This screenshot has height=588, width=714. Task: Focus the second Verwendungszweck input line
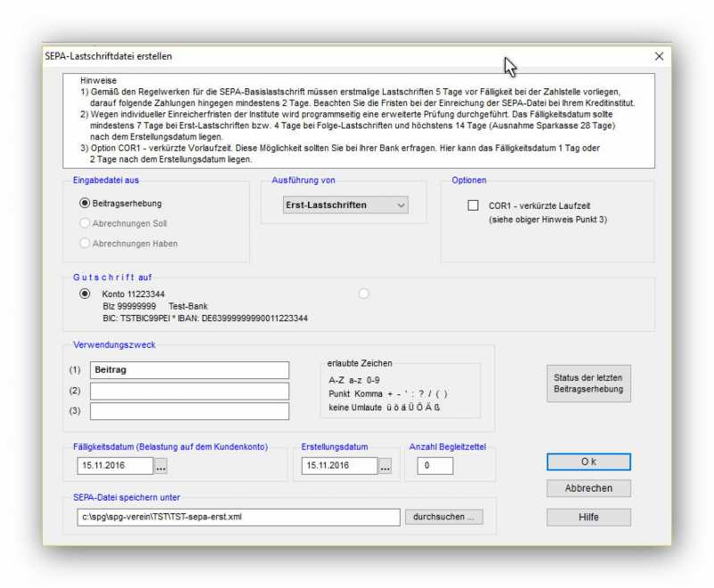189,391
